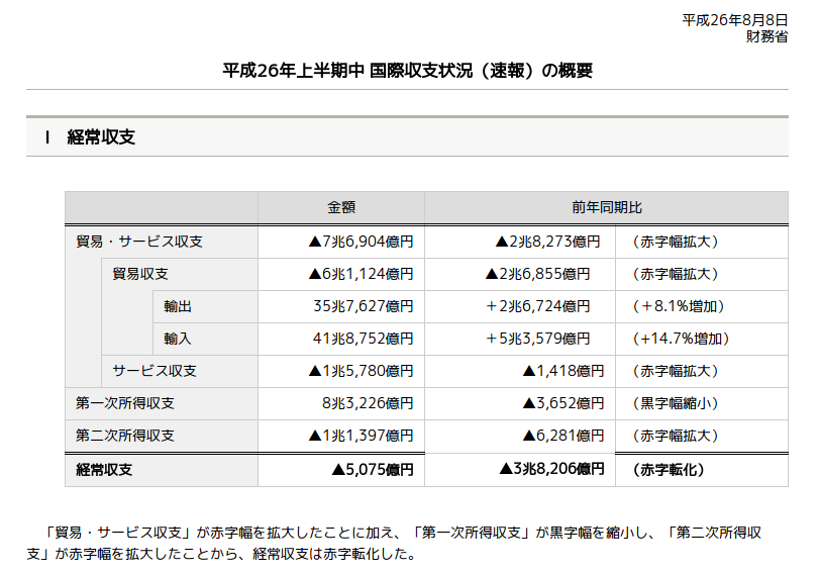Click the row label 輸出

pyautogui.click(x=177, y=306)
